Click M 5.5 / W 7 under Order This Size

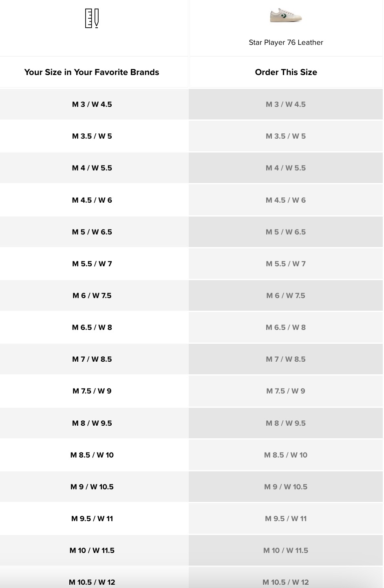286,264
